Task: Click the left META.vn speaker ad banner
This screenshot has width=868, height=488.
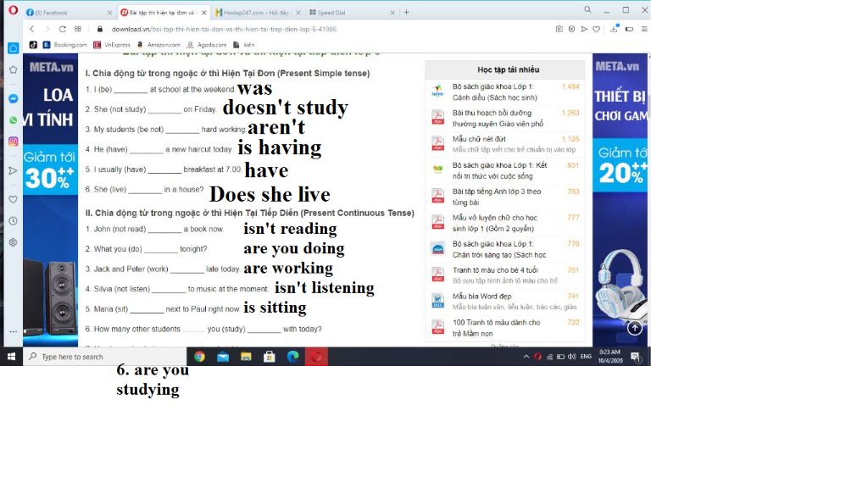Action: [50, 199]
